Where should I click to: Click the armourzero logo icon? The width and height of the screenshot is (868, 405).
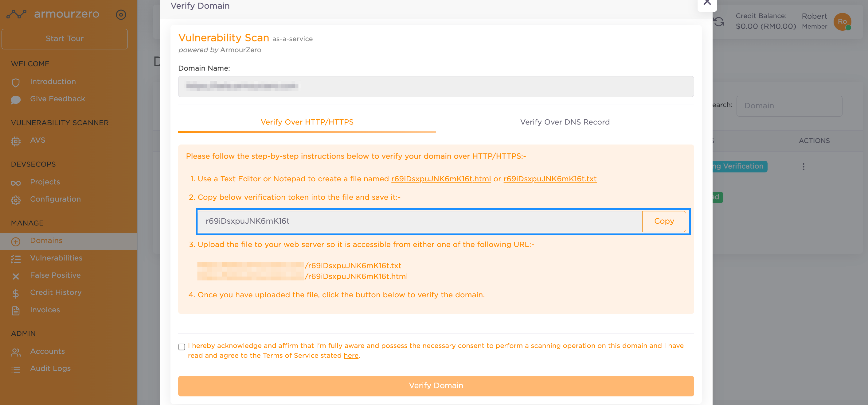(16, 14)
